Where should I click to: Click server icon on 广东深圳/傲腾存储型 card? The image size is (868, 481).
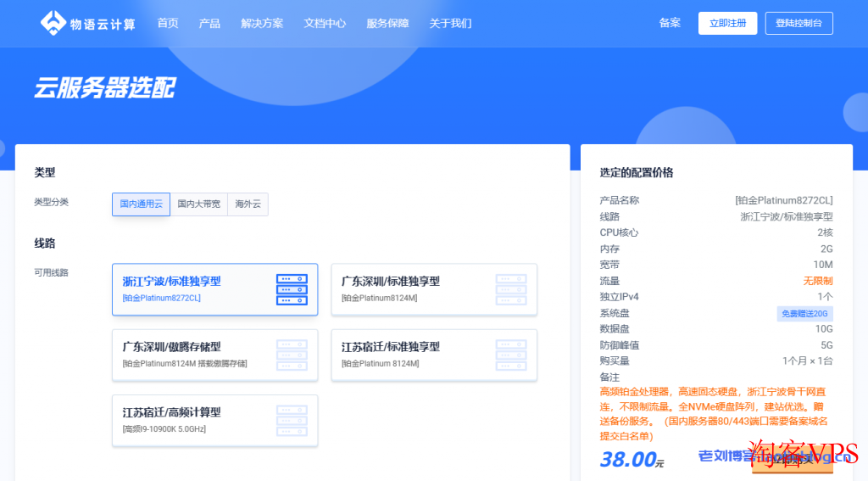click(x=292, y=355)
